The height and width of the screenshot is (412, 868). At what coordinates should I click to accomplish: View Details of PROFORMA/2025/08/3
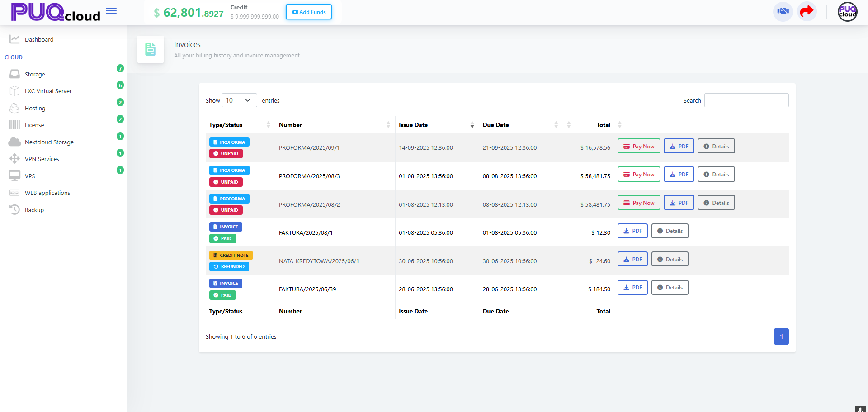716,174
